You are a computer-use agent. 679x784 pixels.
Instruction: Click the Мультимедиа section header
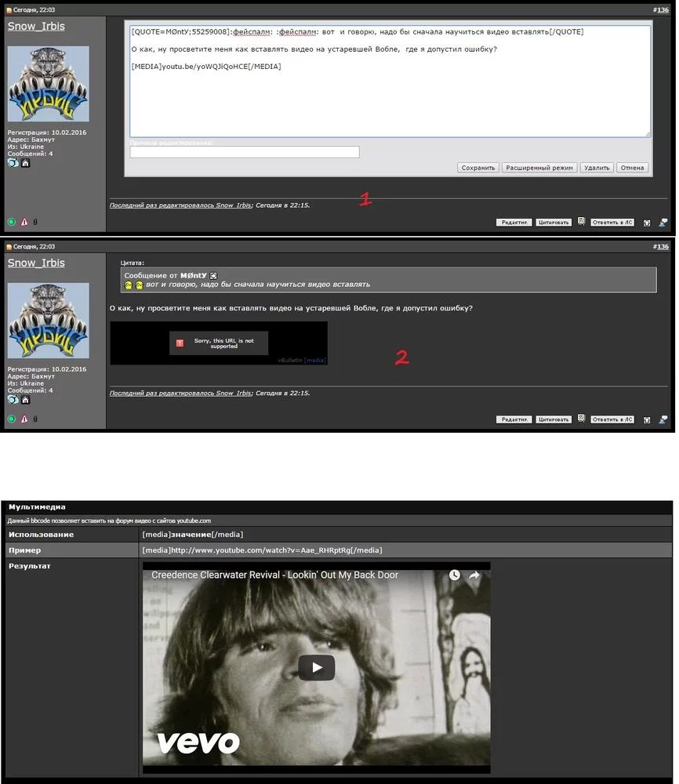tap(37, 506)
